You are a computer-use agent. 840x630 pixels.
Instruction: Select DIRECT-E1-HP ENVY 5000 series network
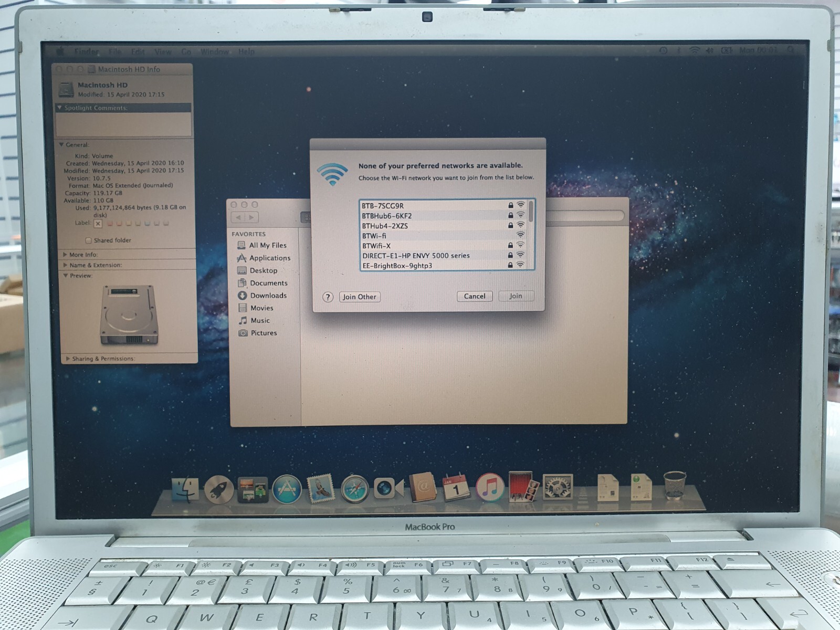pyautogui.click(x=444, y=256)
